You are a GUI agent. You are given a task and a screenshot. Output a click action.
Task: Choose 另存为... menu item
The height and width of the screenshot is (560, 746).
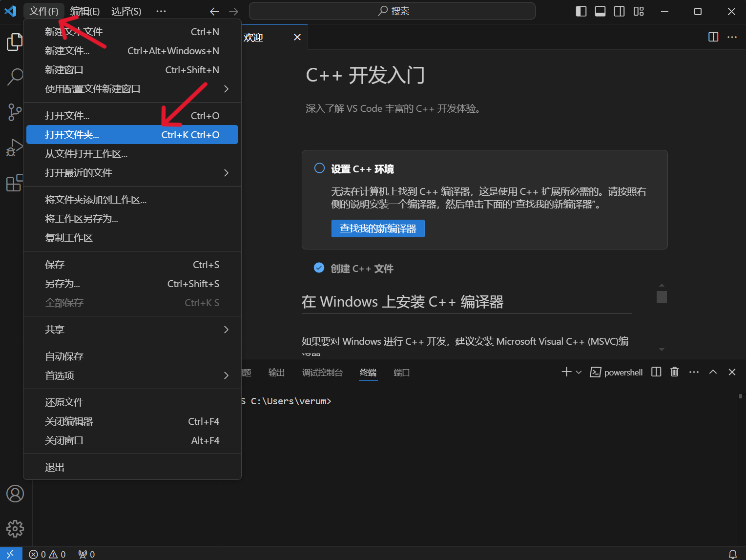[x=132, y=284]
